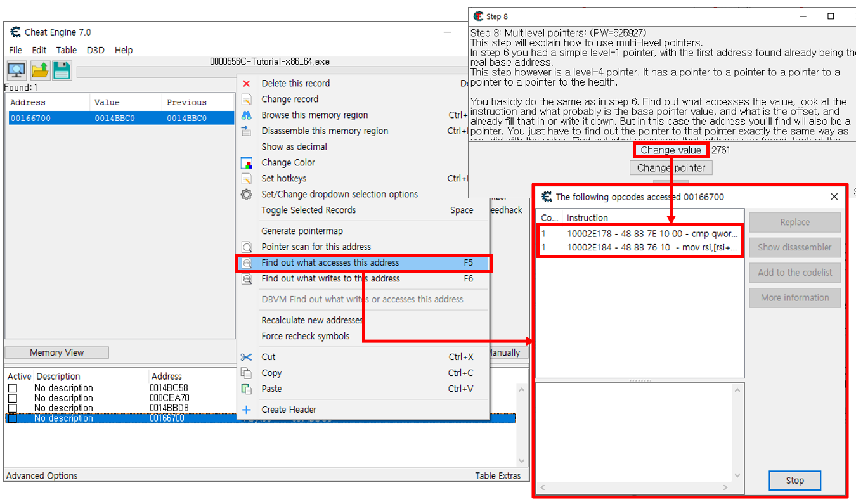This screenshot has height=504, width=856.
Task: Open the Help menu
Action: tap(124, 50)
